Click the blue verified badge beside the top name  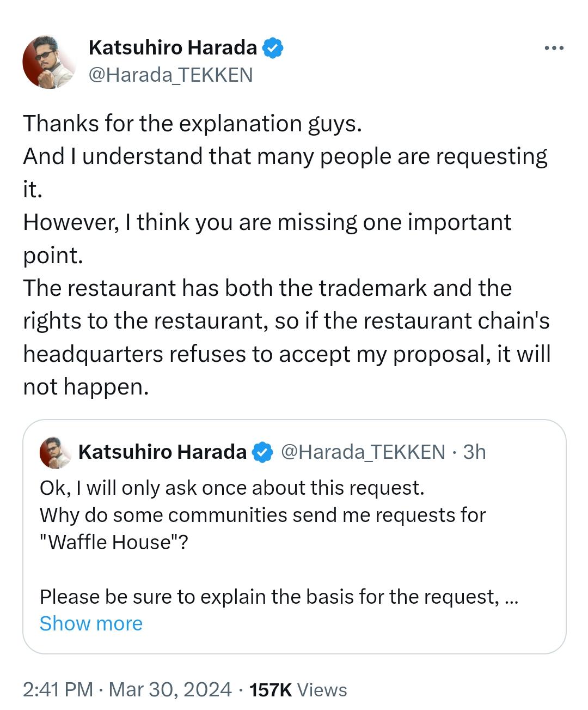pyautogui.click(x=272, y=48)
